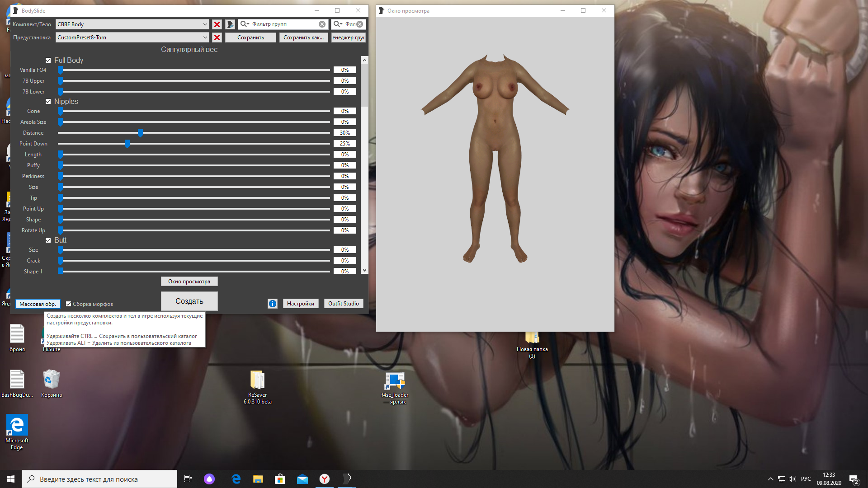Click the Создать build button
The height and width of the screenshot is (488, 868).
pos(189,301)
